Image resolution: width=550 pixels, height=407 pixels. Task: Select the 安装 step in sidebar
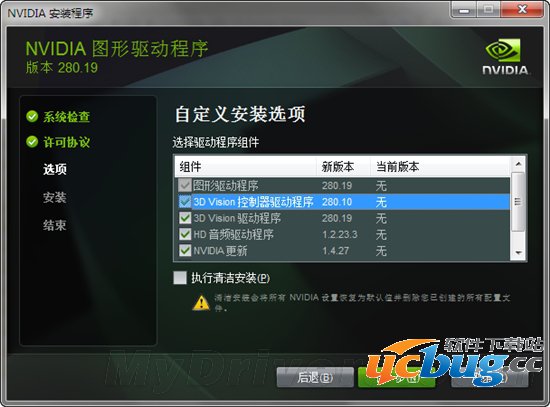tap(55, 197)
